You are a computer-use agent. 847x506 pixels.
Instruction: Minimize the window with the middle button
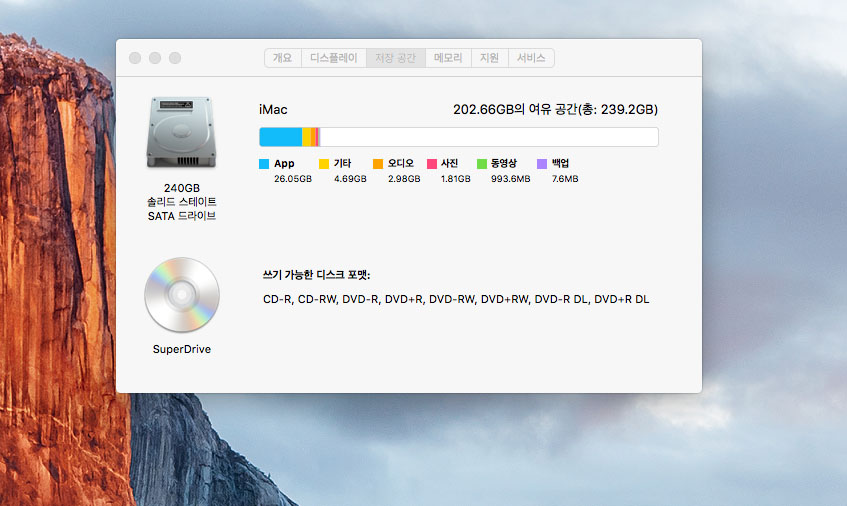click(x=155, y=59)
